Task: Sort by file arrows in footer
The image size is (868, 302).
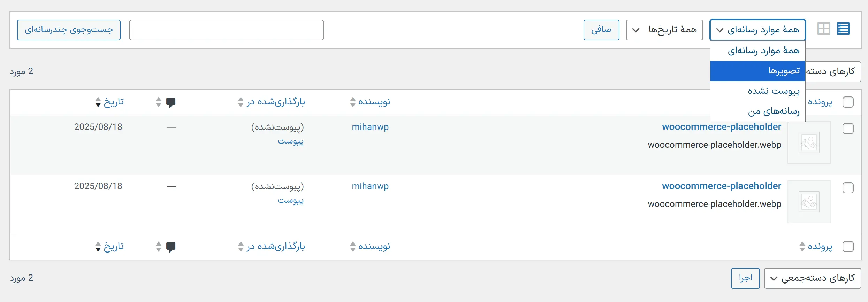Action: click(802, 247)
